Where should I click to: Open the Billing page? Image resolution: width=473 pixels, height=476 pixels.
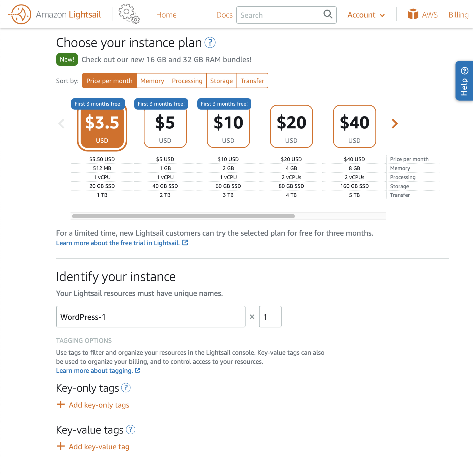[x=458, y=15]
